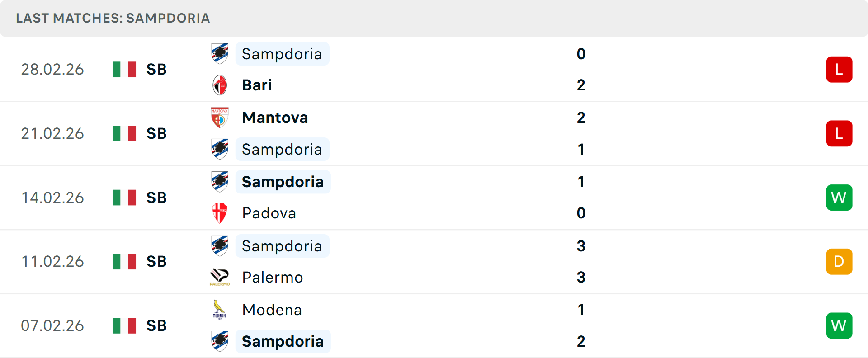Click the yellow D badge for the Palermo draw
The image size is (868, 358).
(x=839, y=261)
